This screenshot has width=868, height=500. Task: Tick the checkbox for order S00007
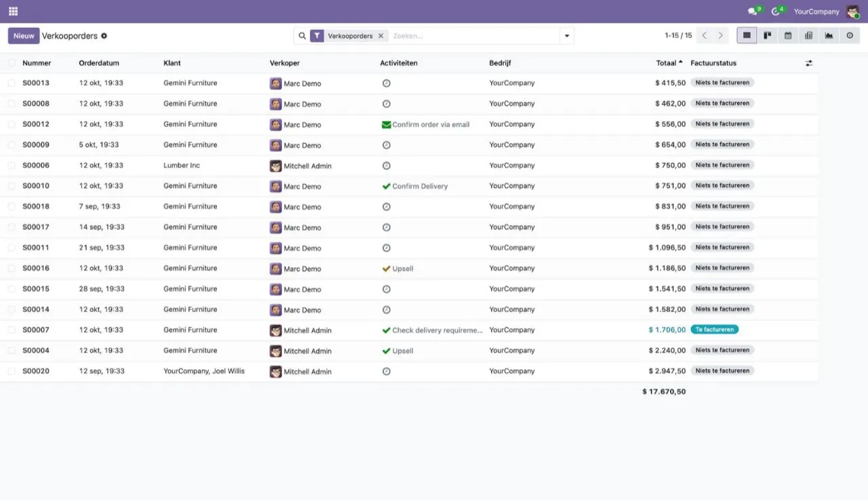point(12,330)
